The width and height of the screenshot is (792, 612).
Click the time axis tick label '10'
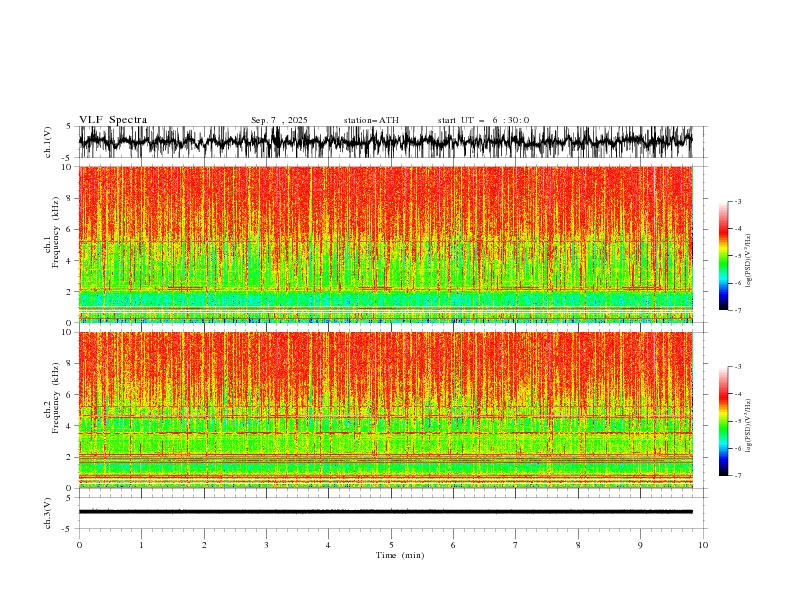click(703, 545)
